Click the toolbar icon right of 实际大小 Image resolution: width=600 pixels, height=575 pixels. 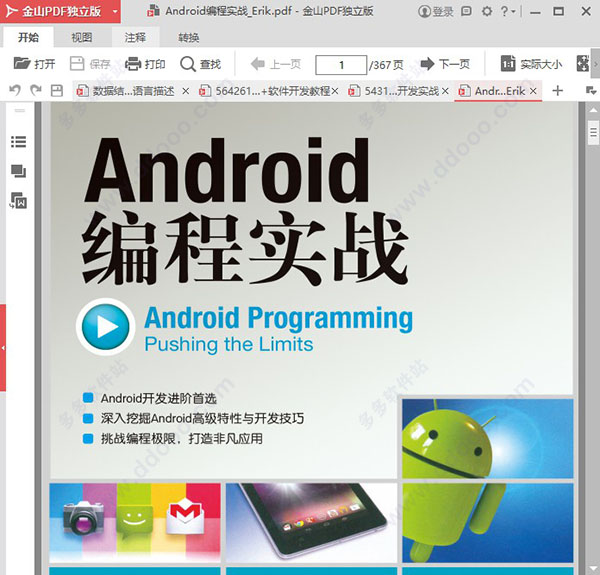coord(582,64)
